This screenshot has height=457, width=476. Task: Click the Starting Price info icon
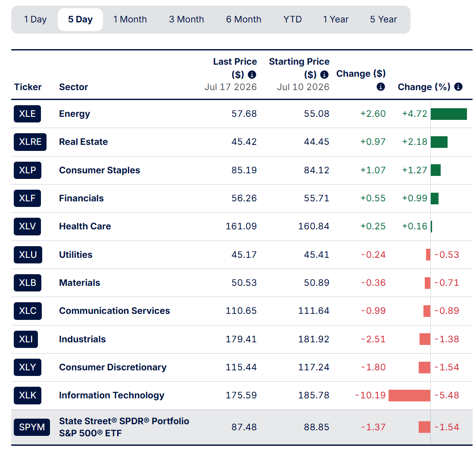324,75
